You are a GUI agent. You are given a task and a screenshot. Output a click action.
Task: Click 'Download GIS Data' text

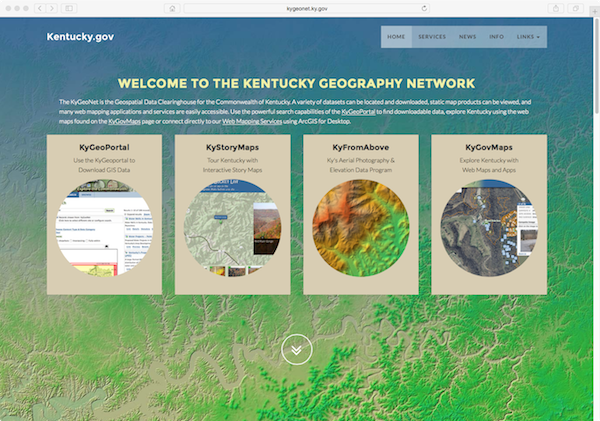coord(104,170)
